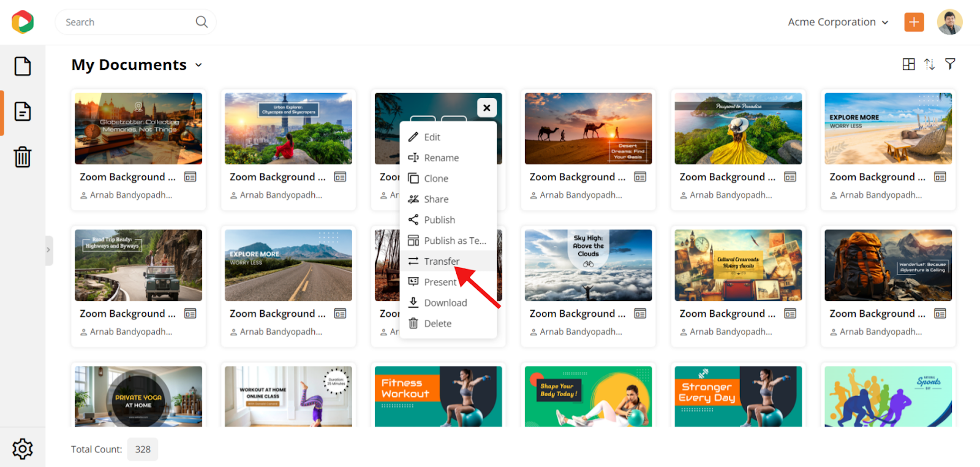This screenshot has height=467, width=980.
Task: Open the user profile avatar
Action: tap(949, 22)
